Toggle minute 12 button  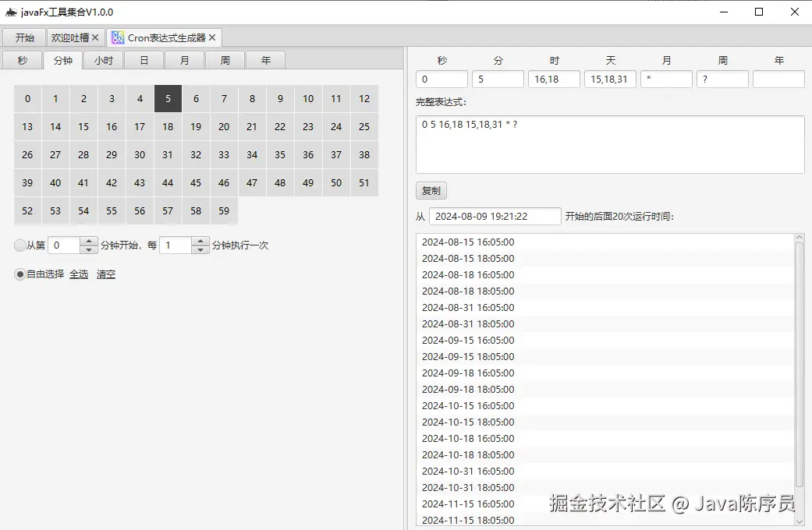pyautogui.click(x=364, y=98)
